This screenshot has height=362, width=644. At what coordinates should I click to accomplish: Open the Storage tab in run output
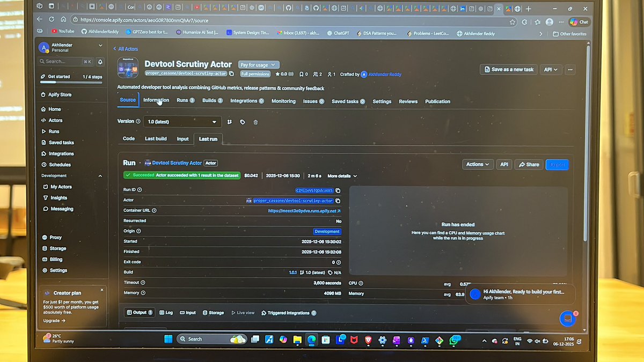pos(213,313)
